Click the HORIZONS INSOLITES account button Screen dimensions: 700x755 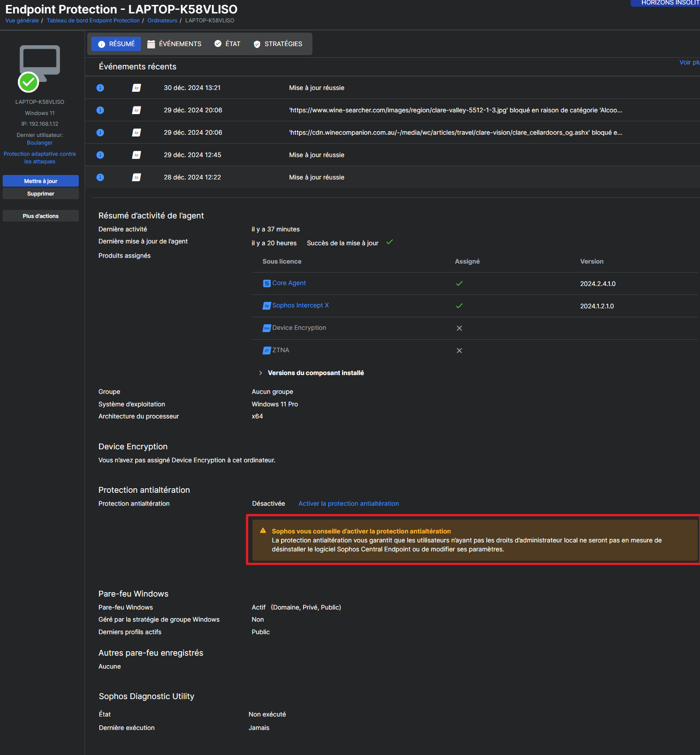coord(666,3)
